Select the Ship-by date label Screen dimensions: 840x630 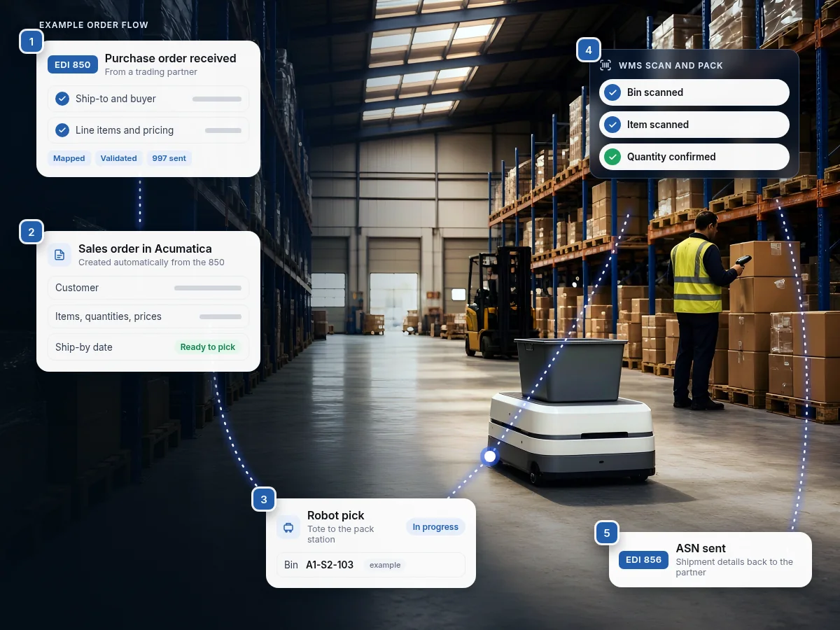point(84,347)
